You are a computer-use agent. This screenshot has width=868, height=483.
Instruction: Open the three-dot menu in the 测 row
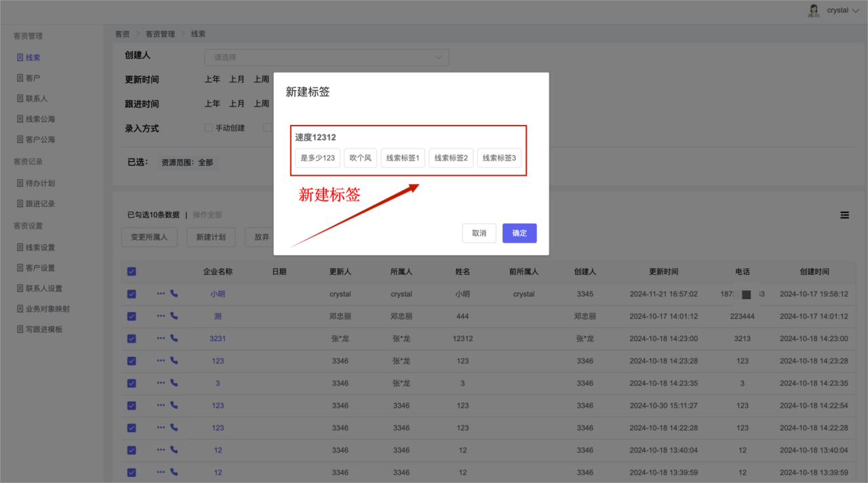pyautogui.click(x=161, y=316)
